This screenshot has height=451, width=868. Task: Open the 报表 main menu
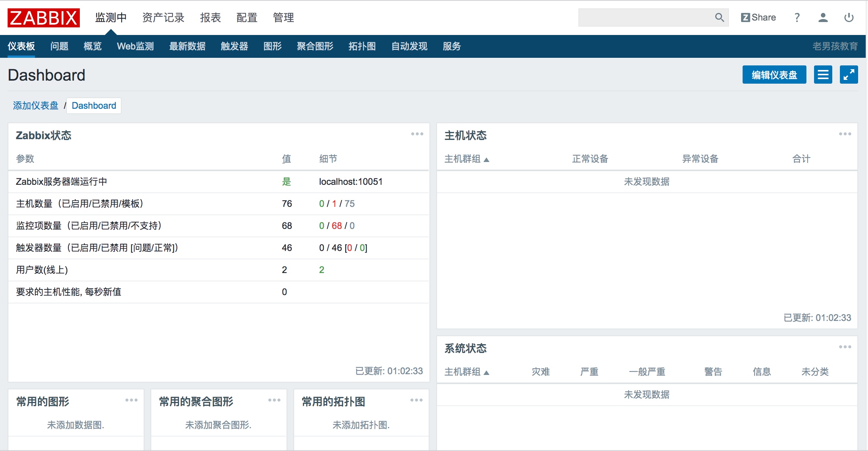[x=210, y=17]
